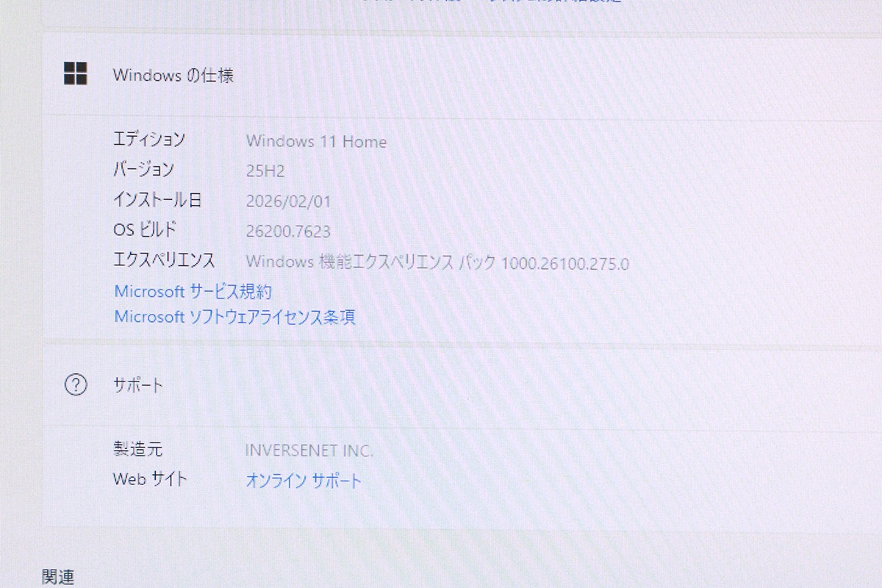Click the Windows logo icon beside Windows の仕様
This screenshot has width=882, height=588.
click(76, 73)
